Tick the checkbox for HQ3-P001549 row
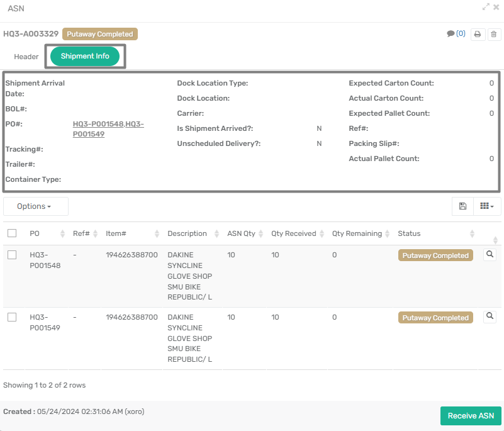Viewport: 504px width, 431px height. point(12,317)
